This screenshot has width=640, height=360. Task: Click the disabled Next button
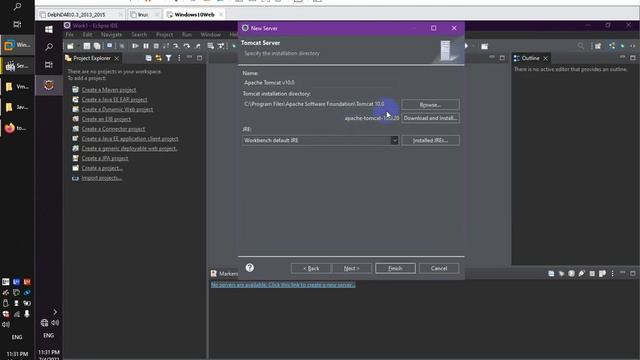(351, 268)
